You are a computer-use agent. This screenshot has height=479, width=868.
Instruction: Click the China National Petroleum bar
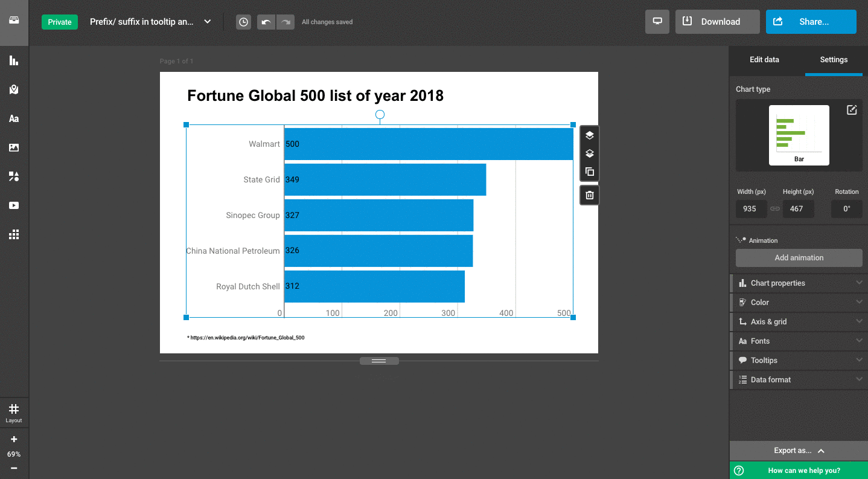(x=378, y=251)
